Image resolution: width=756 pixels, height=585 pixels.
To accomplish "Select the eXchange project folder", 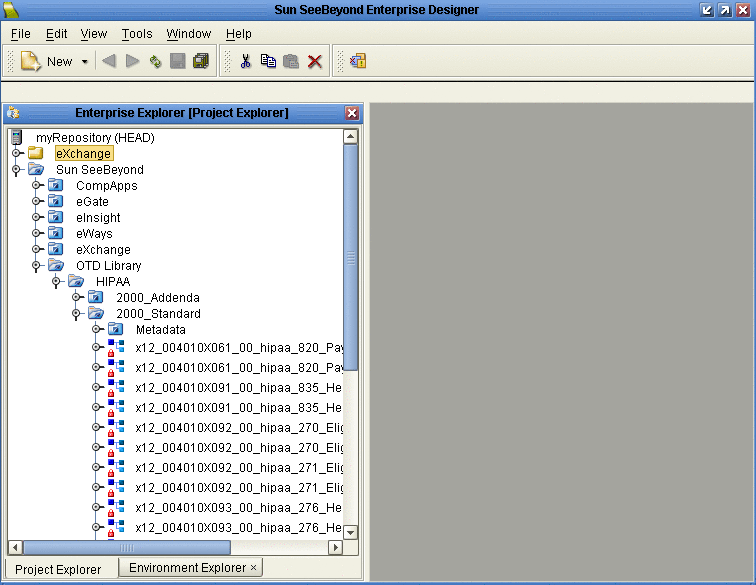I will pos(84,153).
